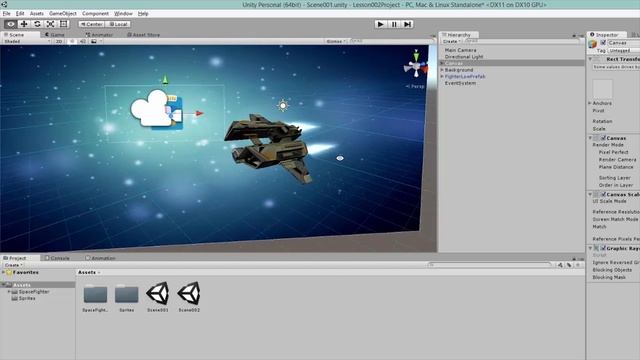Toggle scene audio button

(x=82, y=41)
